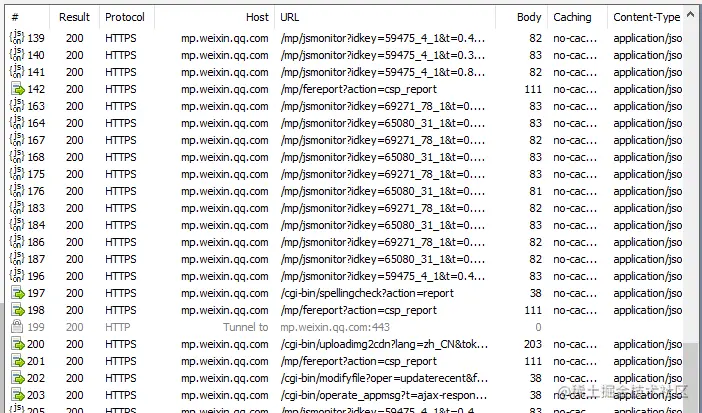Click the jsmonitor URL of session 175
702x413 pixels.
[383, 174]
